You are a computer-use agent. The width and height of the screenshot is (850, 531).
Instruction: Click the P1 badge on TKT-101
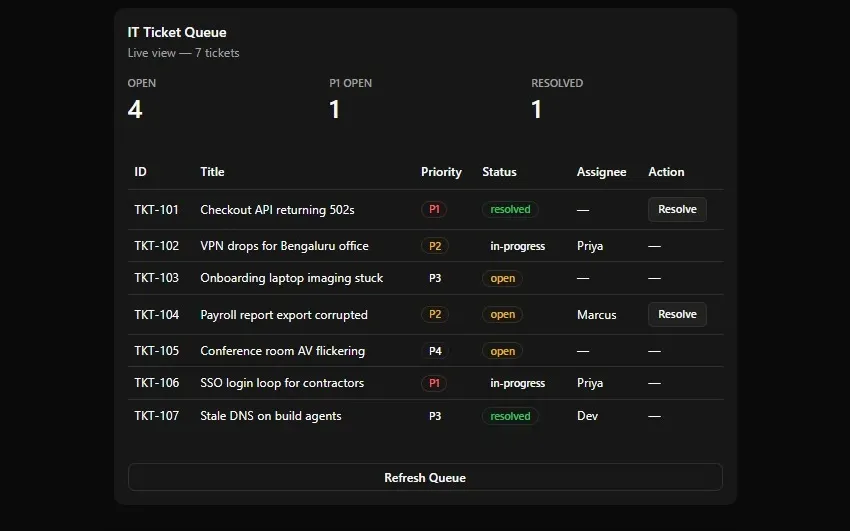coord(434,209)
